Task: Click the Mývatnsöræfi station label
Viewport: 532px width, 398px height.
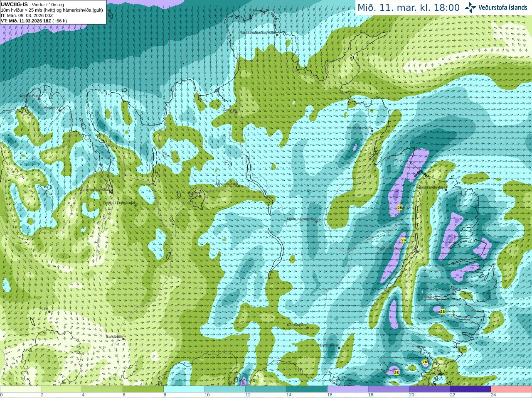Action: click(x=227, y=183)
